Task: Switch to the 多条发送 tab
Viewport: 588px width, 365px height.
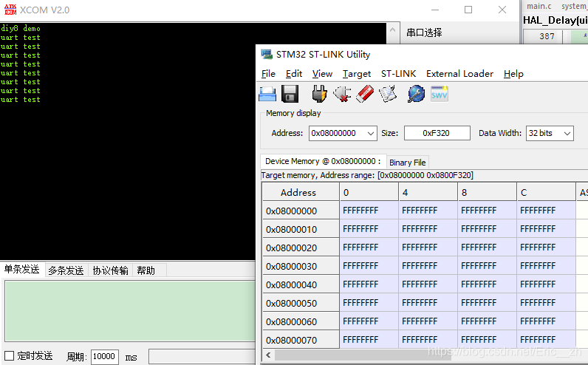Action: coord(66,270)
